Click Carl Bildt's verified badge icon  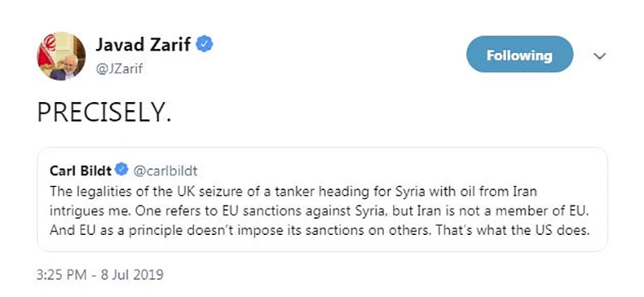coord(122,169)
